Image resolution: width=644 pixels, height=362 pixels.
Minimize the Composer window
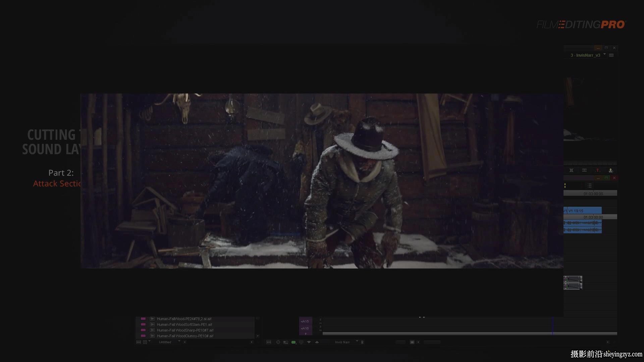tap(598, 48)
